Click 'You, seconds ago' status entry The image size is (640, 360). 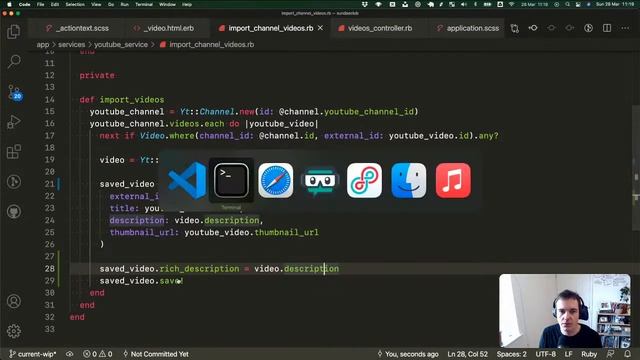(x=408, y=354)
